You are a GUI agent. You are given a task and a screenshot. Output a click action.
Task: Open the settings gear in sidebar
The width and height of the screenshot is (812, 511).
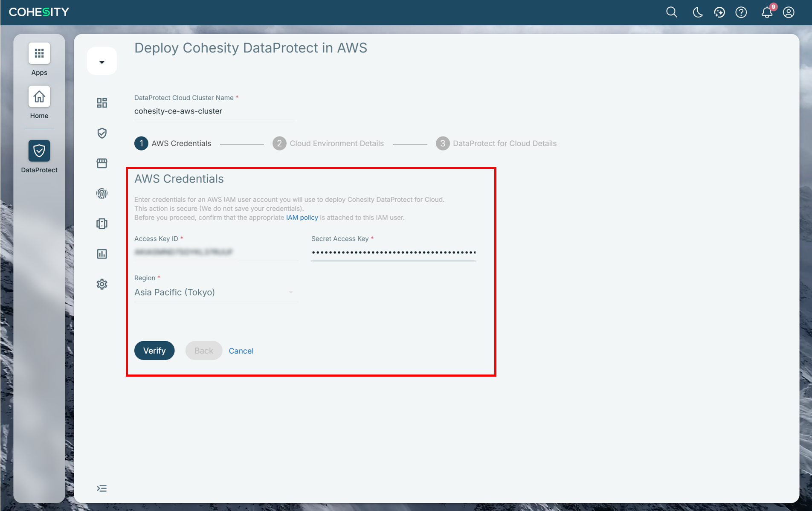102,284
